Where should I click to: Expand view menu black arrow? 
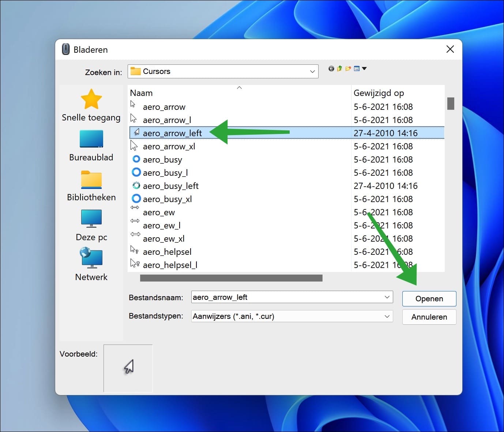coord(364,68)
